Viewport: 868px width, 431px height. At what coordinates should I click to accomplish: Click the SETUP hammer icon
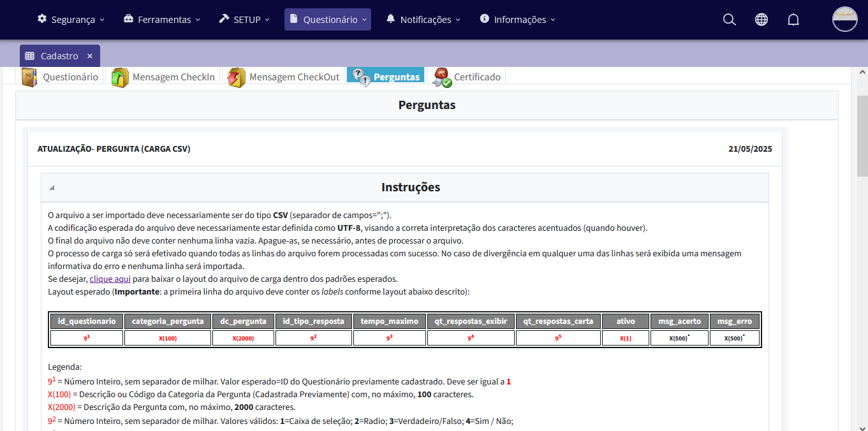point(224,19)
